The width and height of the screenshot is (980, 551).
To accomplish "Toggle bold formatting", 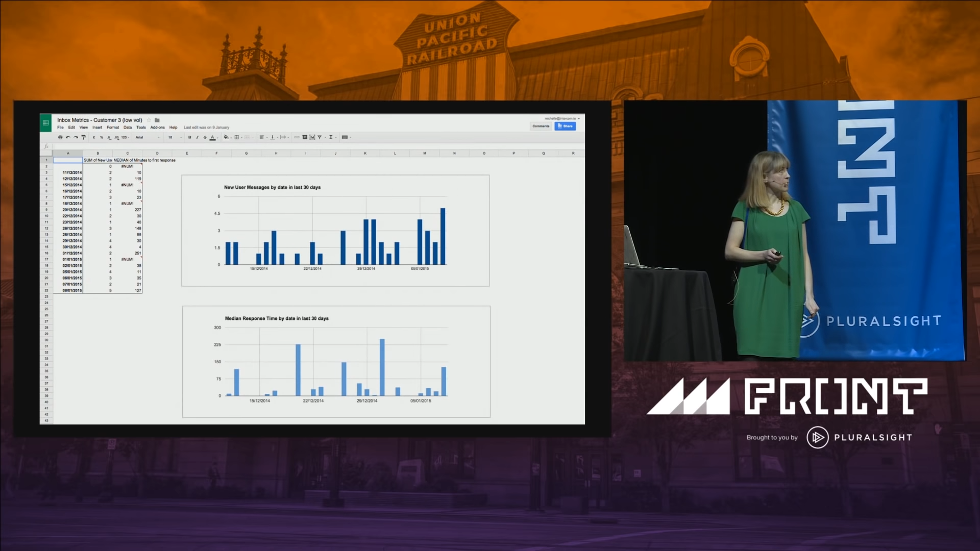I will click(x=190, y=137).
